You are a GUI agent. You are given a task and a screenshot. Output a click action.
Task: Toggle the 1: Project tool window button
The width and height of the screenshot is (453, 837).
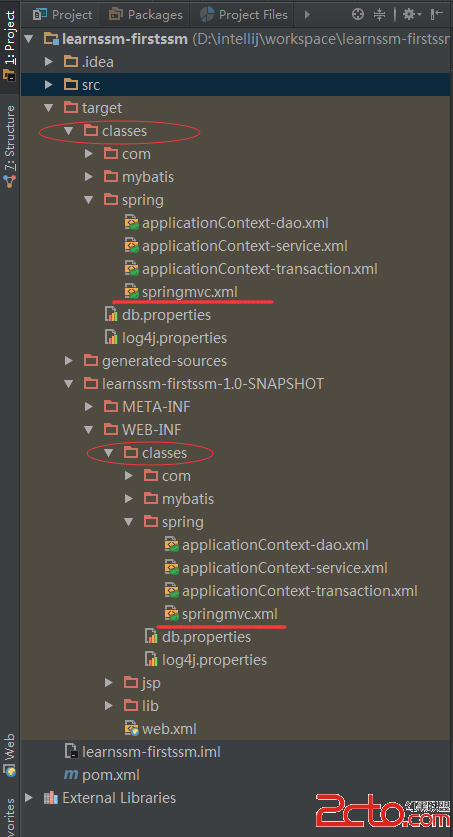pos(10,45)
